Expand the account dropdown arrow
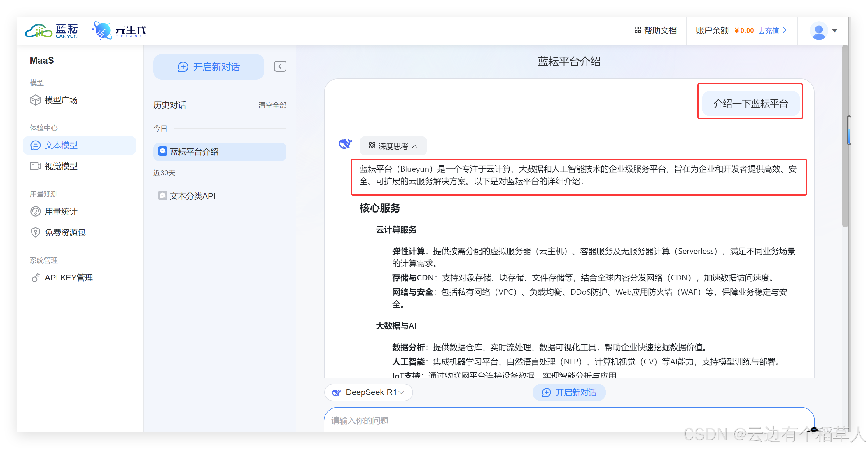This screenshot has width=868, height=449. 835,31
